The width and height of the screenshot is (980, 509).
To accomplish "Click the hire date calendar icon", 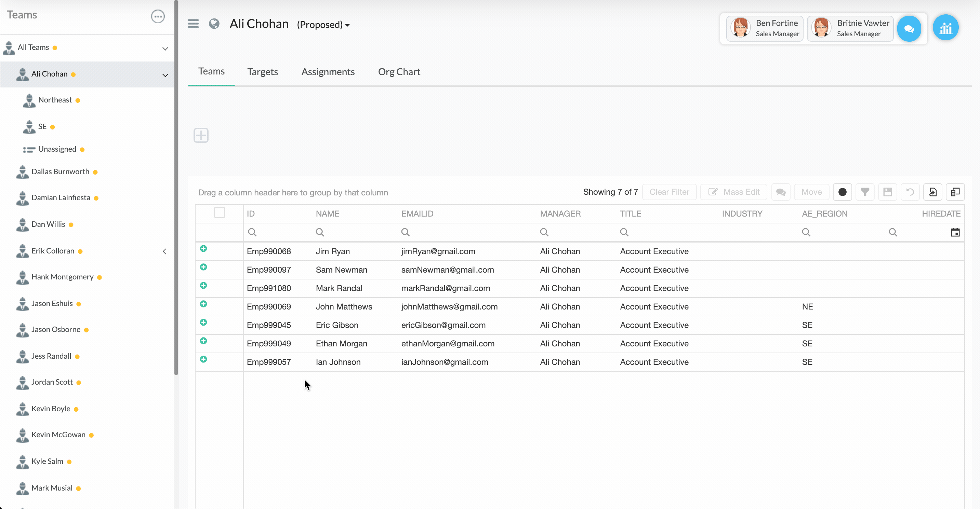I will tap(955, 232).
